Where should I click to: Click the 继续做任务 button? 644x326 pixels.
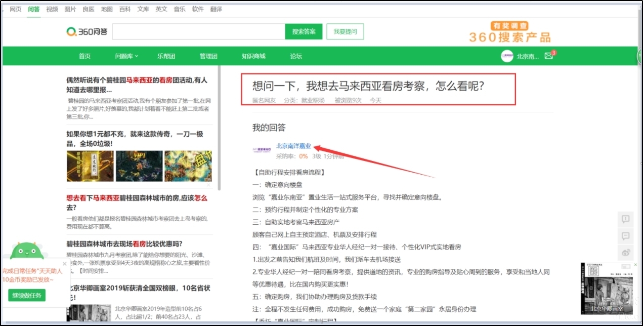26,295
